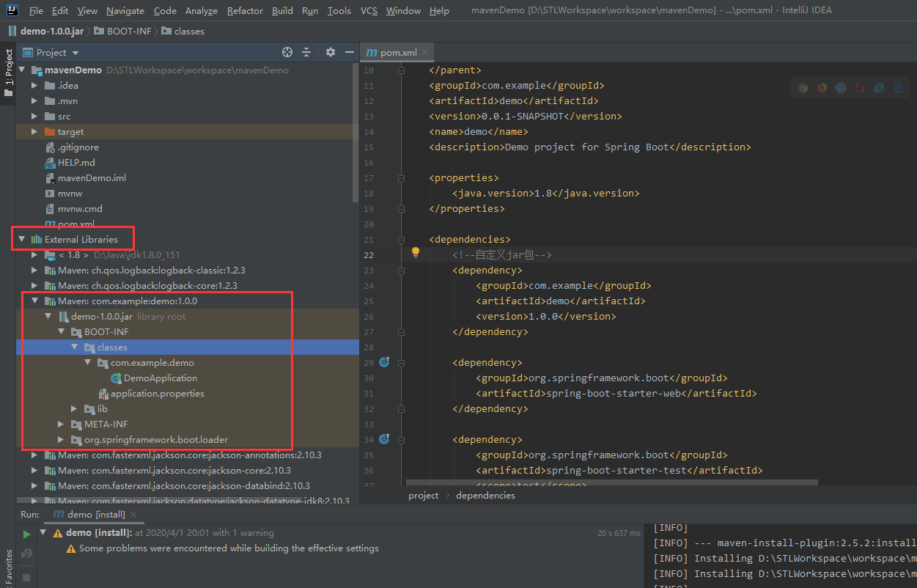The width and height of the screenshot is (917, 588).
Task: Open the Navigate menu
Action: pyautogui.click(x=125, y=11)
